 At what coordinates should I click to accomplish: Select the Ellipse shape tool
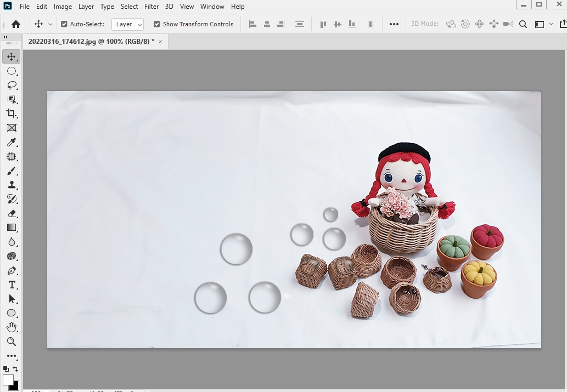click(x=11, y=313)
